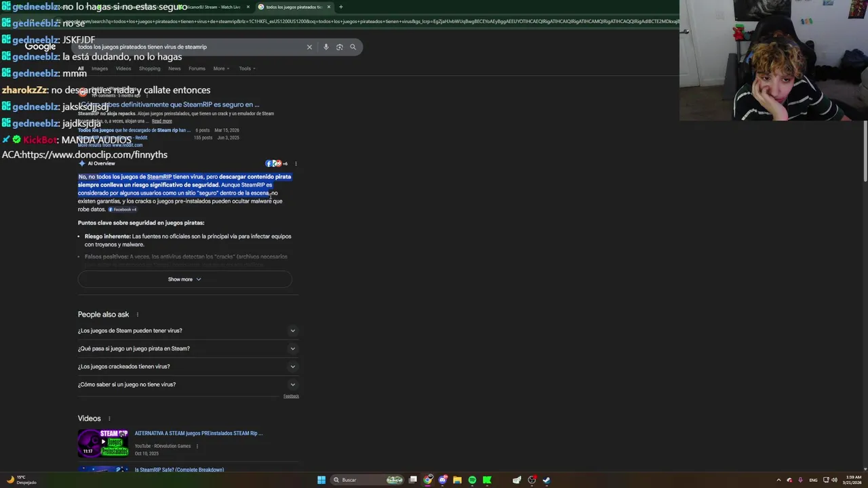The width and height of the screenshot is (868, 488).
Task: Open Spotify from the taskbar
Action: [472, 480]
